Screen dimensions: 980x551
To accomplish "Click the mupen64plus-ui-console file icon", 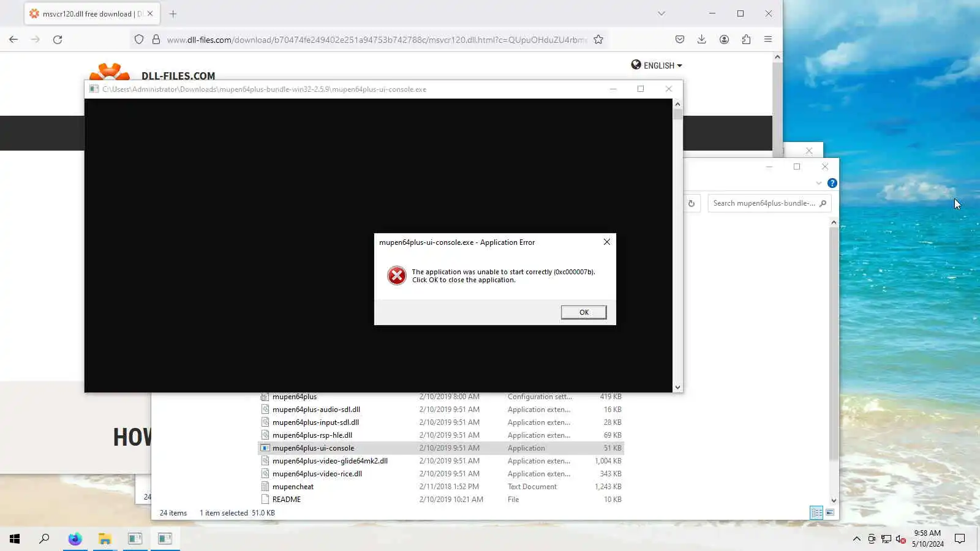I will coord(265,448).
